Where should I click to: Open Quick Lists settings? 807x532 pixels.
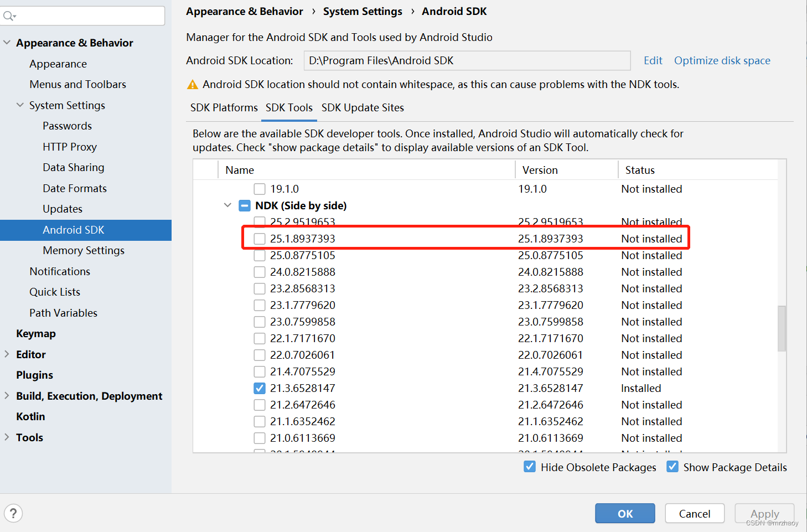(55, 292)
